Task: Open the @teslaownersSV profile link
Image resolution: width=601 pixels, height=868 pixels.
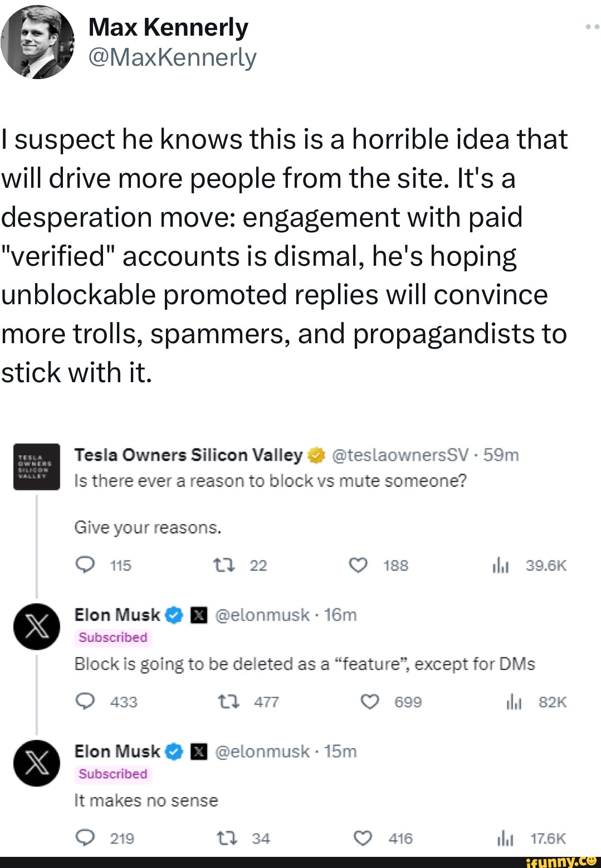Action: (401, 455)
